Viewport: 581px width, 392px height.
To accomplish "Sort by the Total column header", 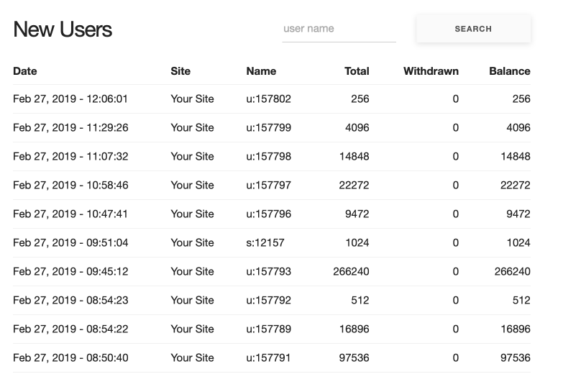I will 357,71.
